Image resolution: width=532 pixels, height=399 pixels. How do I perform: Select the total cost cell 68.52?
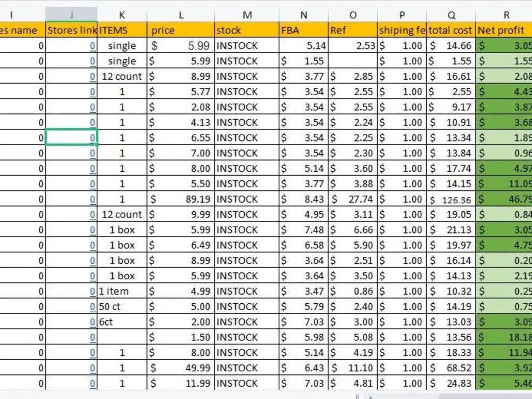pos(451,368)
